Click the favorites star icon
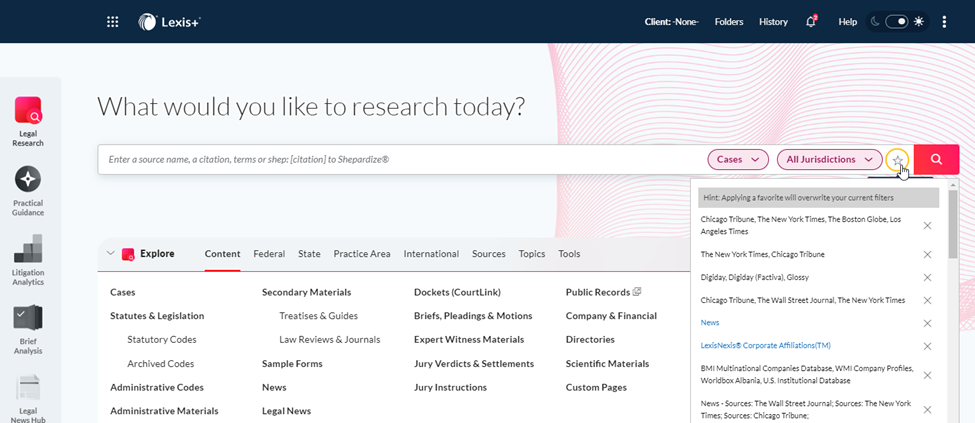 (x=897, y=160)
